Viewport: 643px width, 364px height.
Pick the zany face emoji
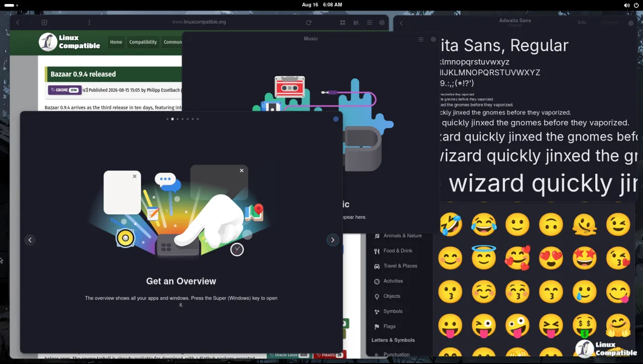[517, 325]
